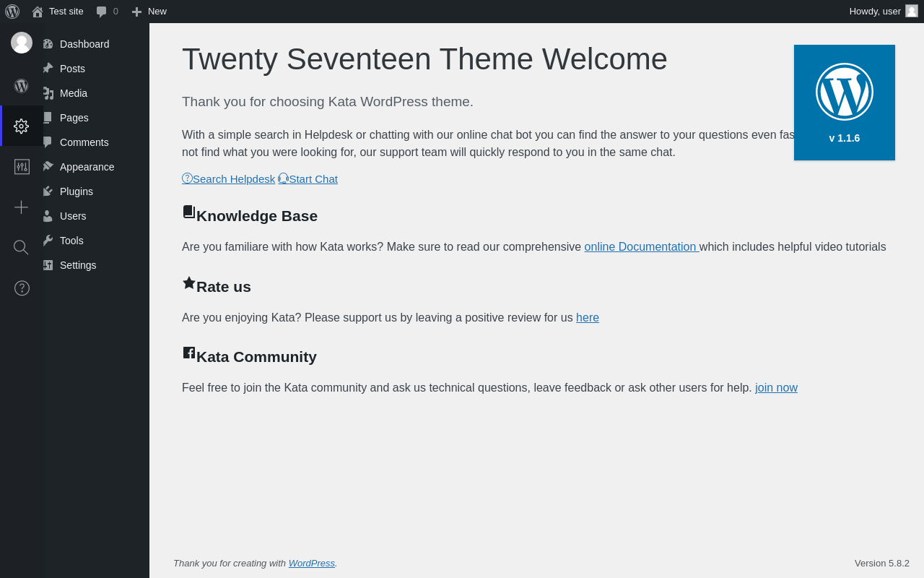The image size is (924, 578).
Task: Click the sliders icon in the Kata sidebar
Action: 22,167
